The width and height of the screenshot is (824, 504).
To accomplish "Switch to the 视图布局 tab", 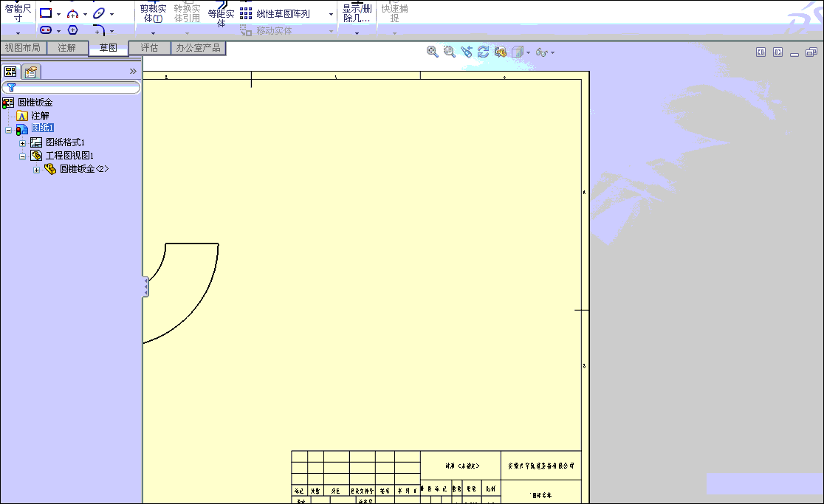I will 23,48.
